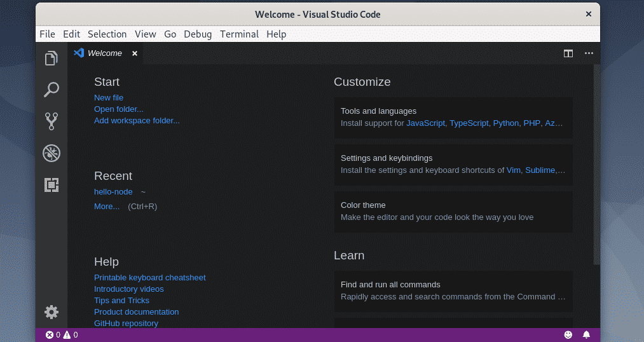Open the Extensions view icon
The height and width of the screenshot is (342, 644).
51,184
